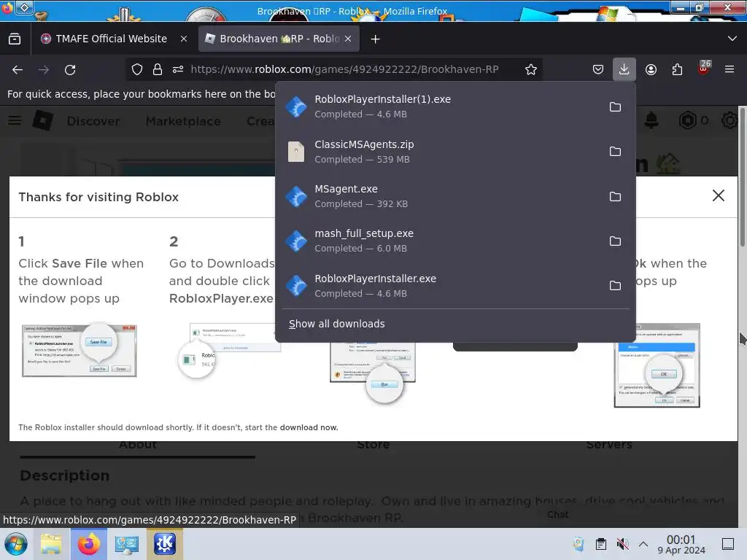Click the Robux balance icon
The height and width of the screenshot is (560, 747).
[687, 120]
